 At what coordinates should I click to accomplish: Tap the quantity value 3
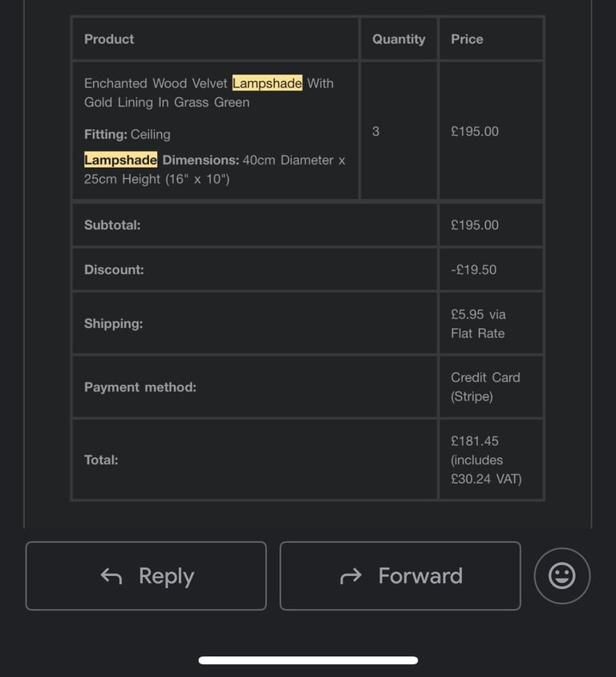click(x=375, y=132)
